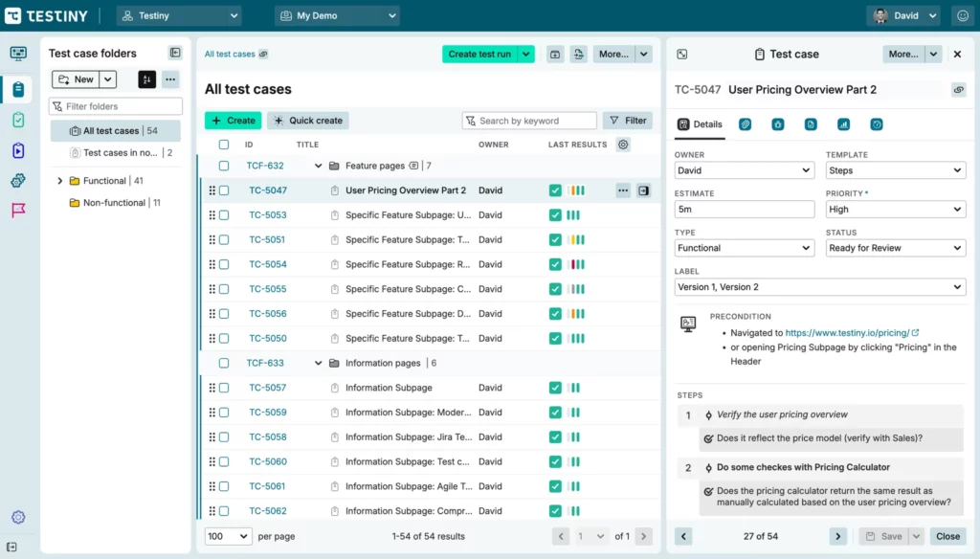This screenshot has height=559, width=980.
Task: Click the Estimate field showing 5m
Action: pos(744,209)
